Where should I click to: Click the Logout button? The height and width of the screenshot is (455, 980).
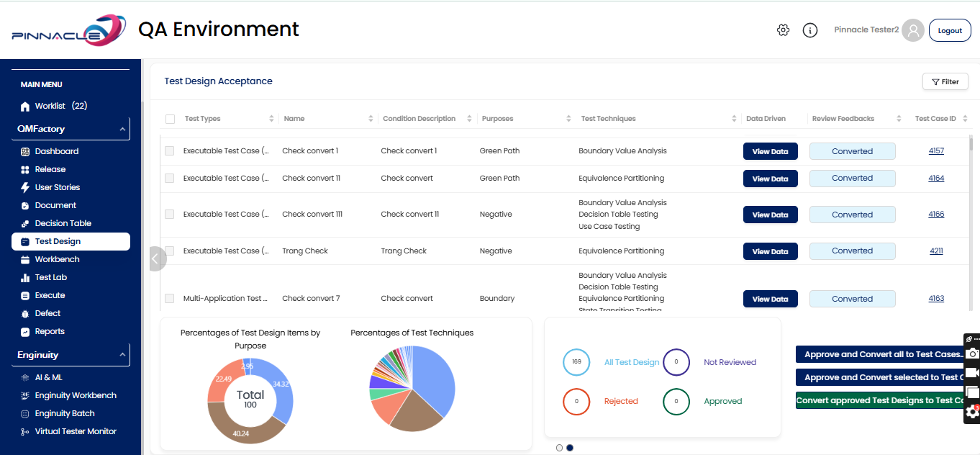(950, 31)
